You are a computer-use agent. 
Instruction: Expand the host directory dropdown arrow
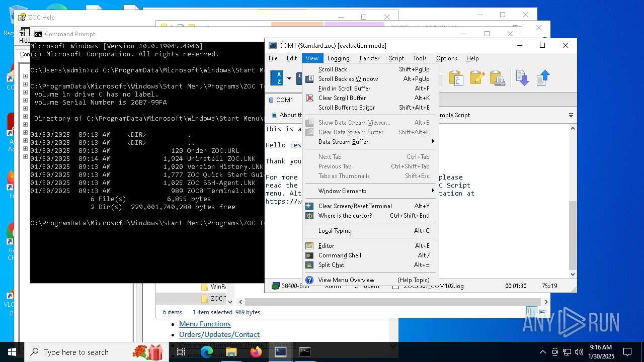pos(289,78)
